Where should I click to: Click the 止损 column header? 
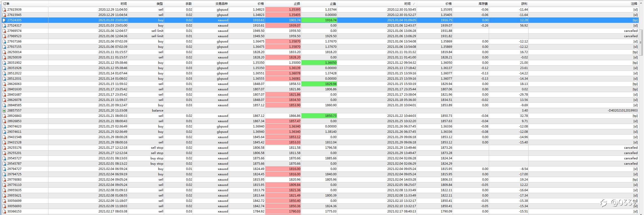[283, 4]
